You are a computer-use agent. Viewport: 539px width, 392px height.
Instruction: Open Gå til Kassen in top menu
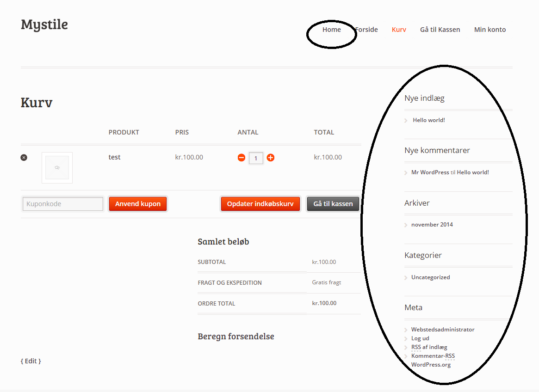pos(440,30)
